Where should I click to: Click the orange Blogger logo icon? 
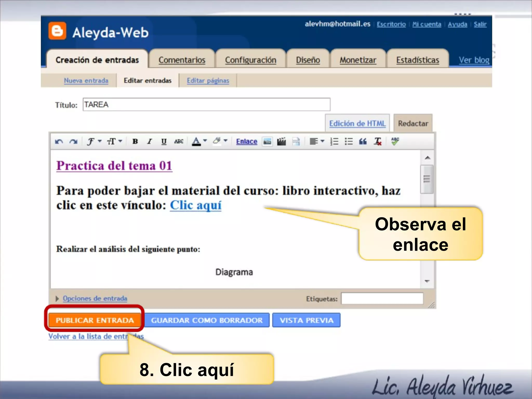57,31
